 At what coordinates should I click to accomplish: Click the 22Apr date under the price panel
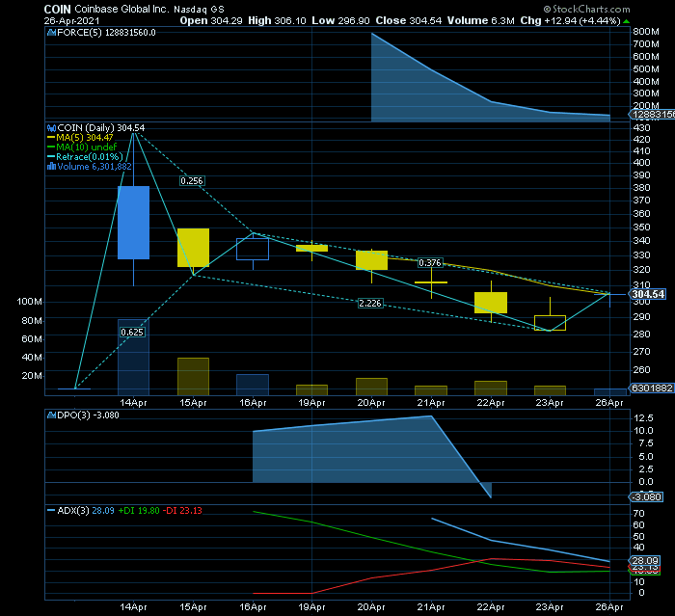(491, 403)
